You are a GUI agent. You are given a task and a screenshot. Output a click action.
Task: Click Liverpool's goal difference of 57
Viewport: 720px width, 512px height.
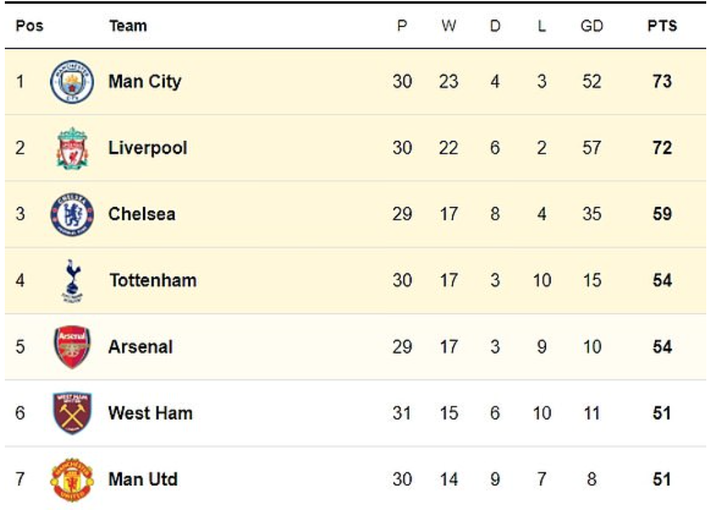click(592, 148)
